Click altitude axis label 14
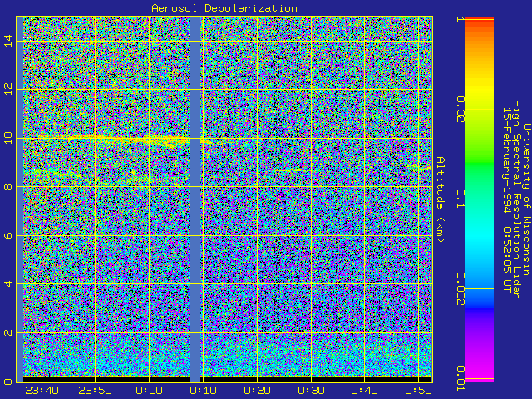Screen dimensions: 532x399 click(x=7, y=41)
